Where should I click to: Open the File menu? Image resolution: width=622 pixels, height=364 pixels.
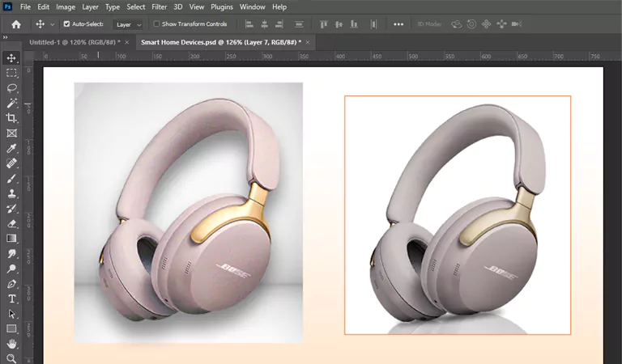pyautogui.click(x=25, y=6)
